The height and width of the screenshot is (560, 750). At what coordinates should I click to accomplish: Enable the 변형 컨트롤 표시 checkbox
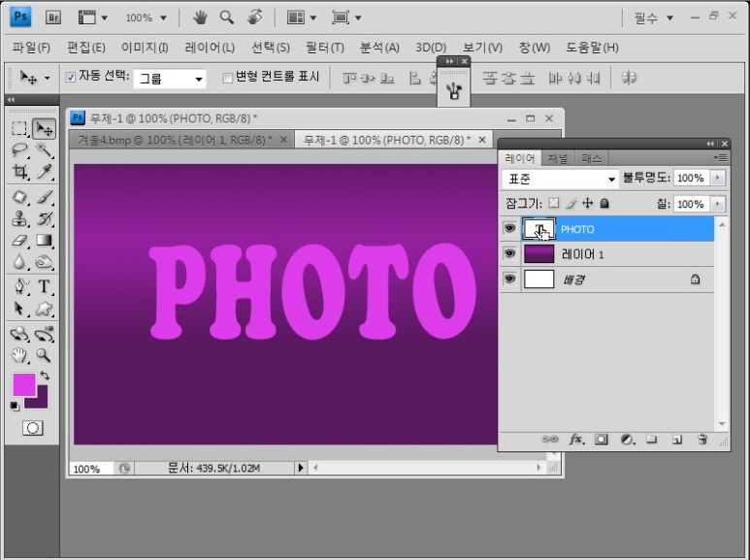pos(227,78)
